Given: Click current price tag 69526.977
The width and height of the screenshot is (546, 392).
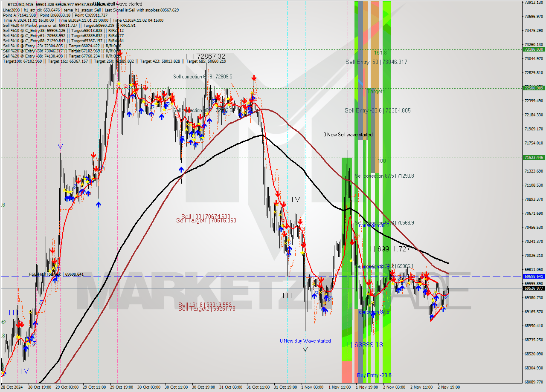Looking at the screenshot, I should point(533,288).
